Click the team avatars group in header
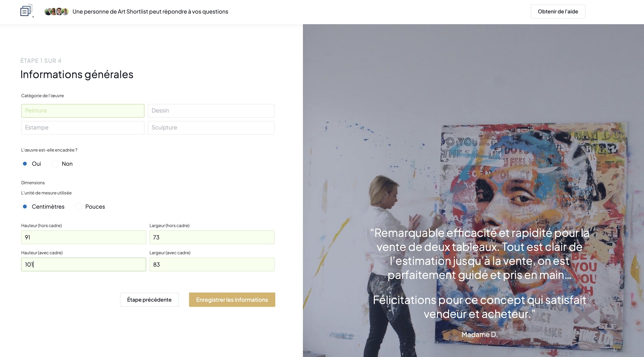 coord(56,11)
